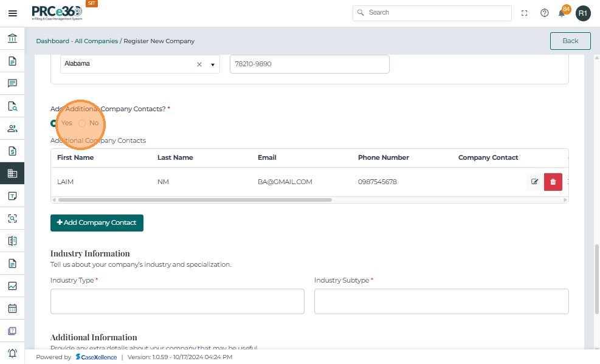Open the hamburger navigation menu
The width and height of the screenshot is (600, 364).
pyautogui.click(x=12, y=13)
